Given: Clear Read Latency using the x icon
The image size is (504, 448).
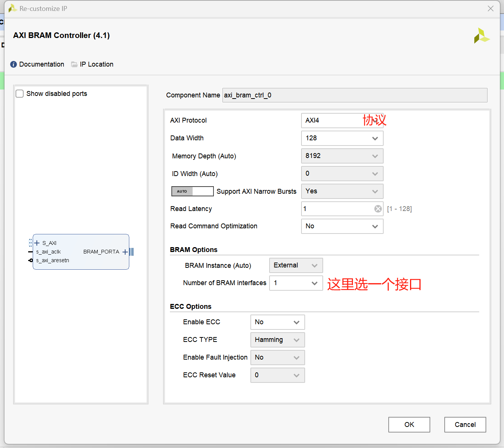Looking at the screenshot, I should (378, 209).
